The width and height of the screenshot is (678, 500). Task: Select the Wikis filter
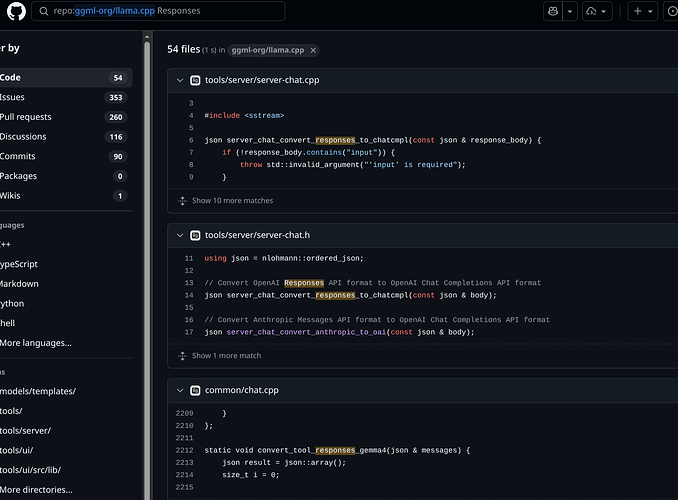click(65, 196)
